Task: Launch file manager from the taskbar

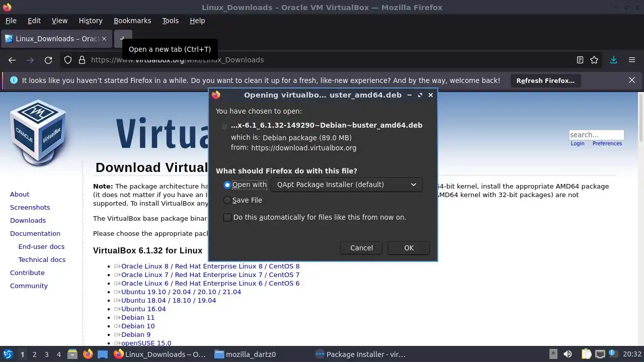Action: point(72,354)
